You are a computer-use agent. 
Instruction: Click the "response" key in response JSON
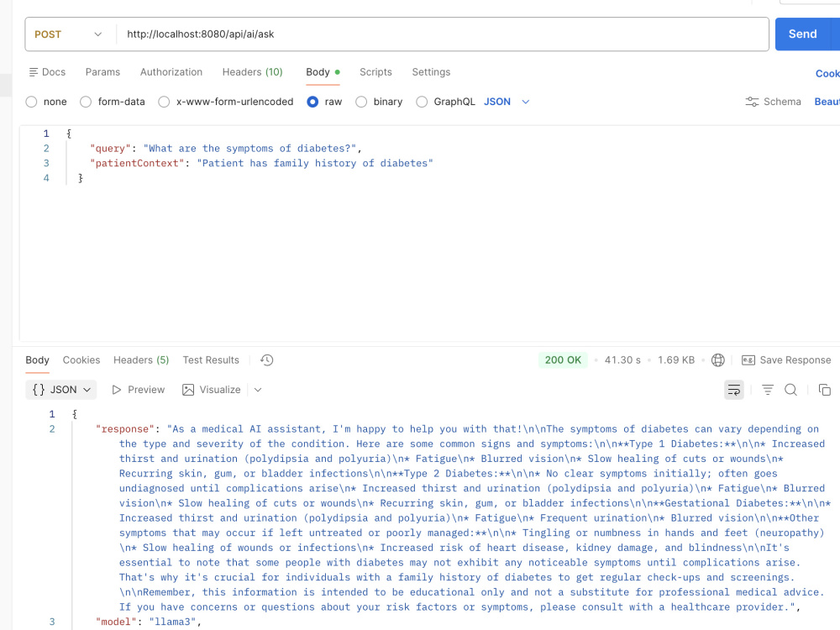pos(125,429)
